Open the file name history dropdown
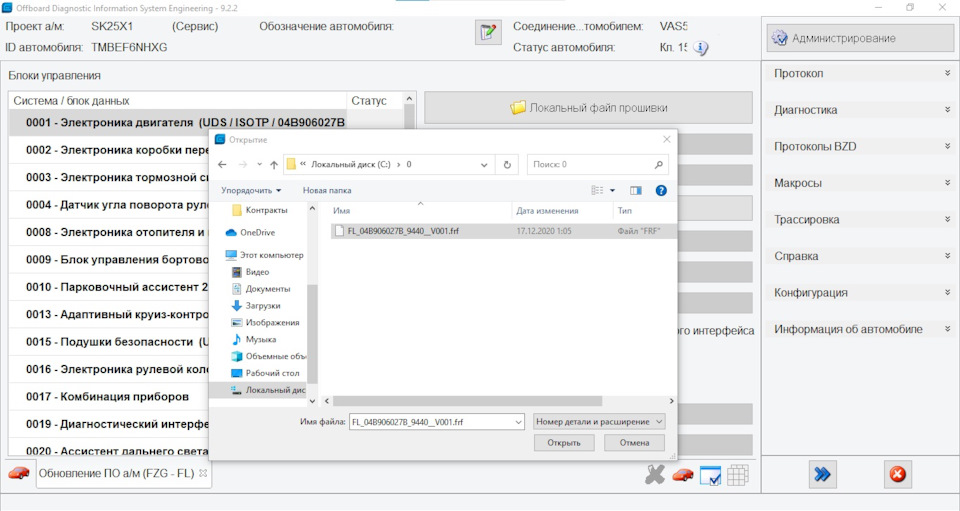The height and width of the screenshot is (511, 960). click(x=518, y=422)
